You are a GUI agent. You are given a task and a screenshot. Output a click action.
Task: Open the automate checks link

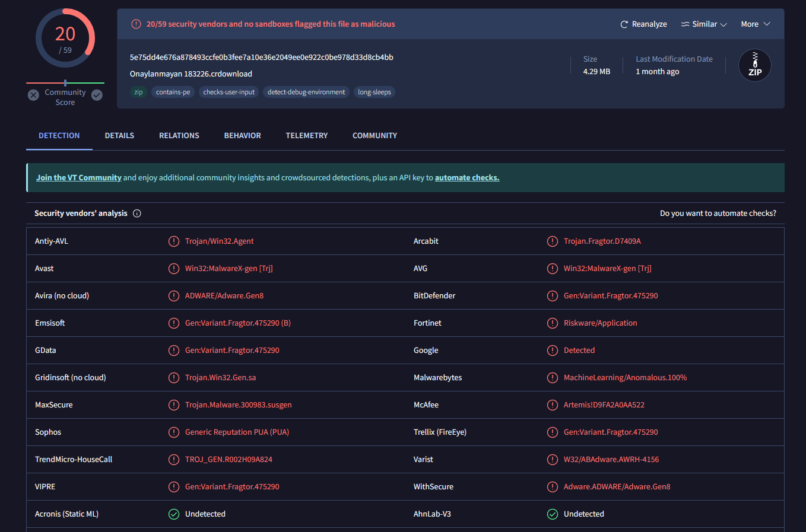tap(467, 178)
